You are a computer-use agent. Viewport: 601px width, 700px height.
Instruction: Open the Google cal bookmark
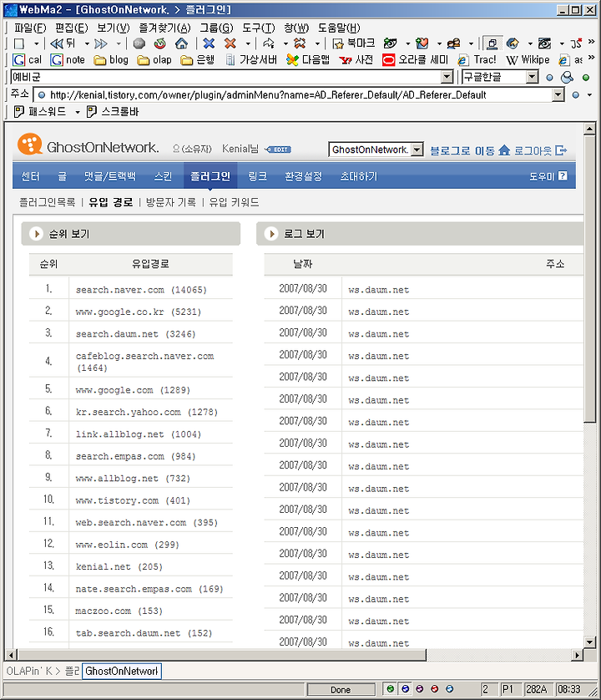coord(27,60)
